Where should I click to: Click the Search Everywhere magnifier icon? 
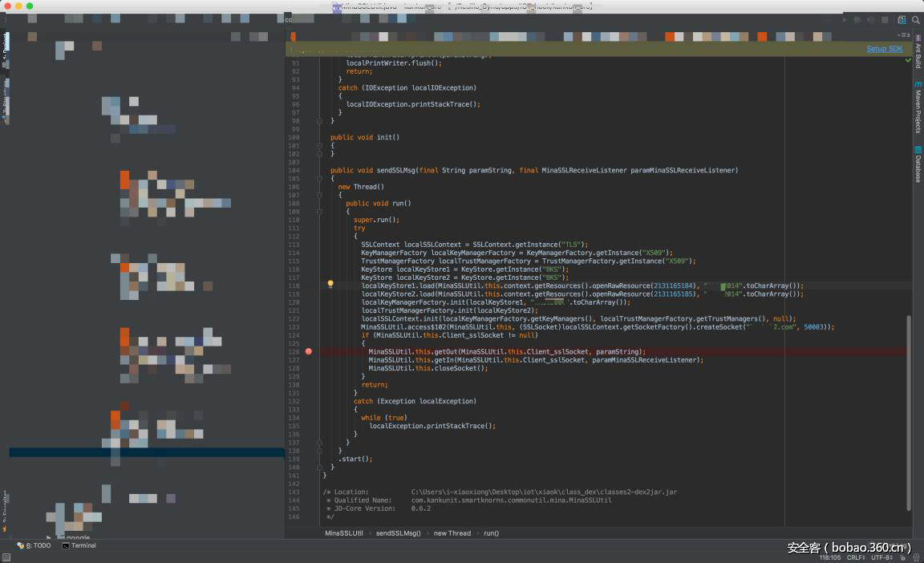[915, 19]
